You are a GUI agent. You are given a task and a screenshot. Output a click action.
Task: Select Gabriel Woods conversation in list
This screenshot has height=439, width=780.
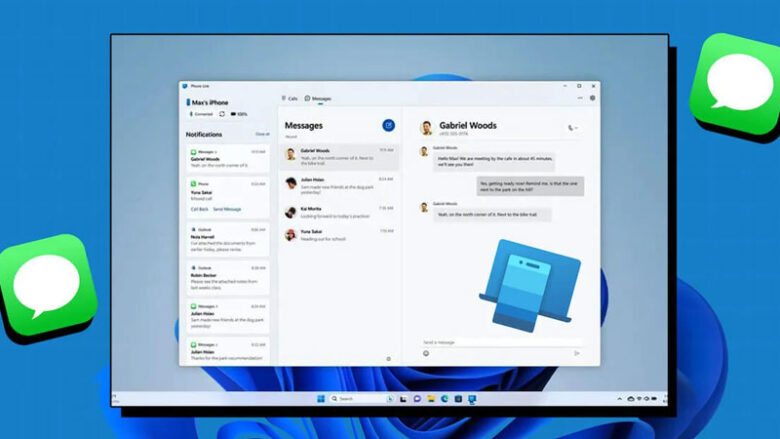click(339, 157)
